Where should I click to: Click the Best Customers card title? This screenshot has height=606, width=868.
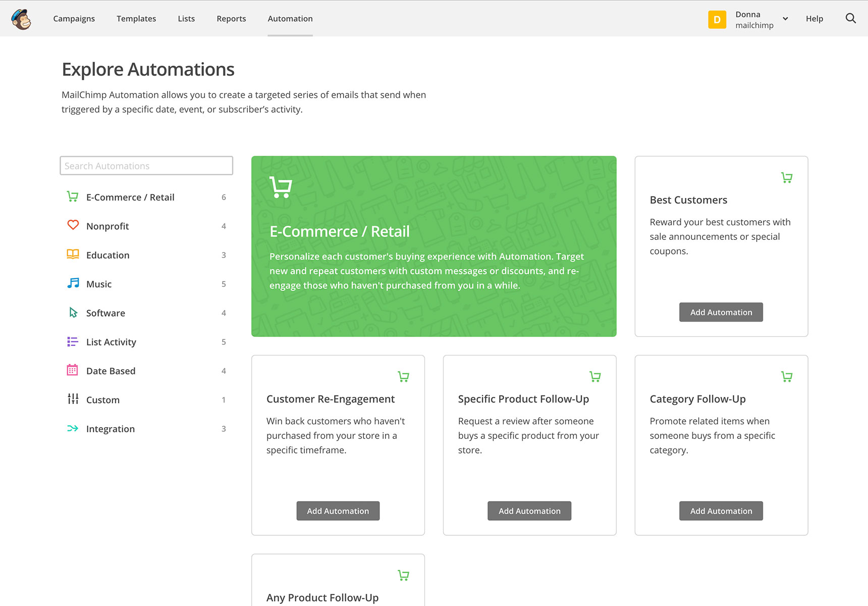coord(688,200)
